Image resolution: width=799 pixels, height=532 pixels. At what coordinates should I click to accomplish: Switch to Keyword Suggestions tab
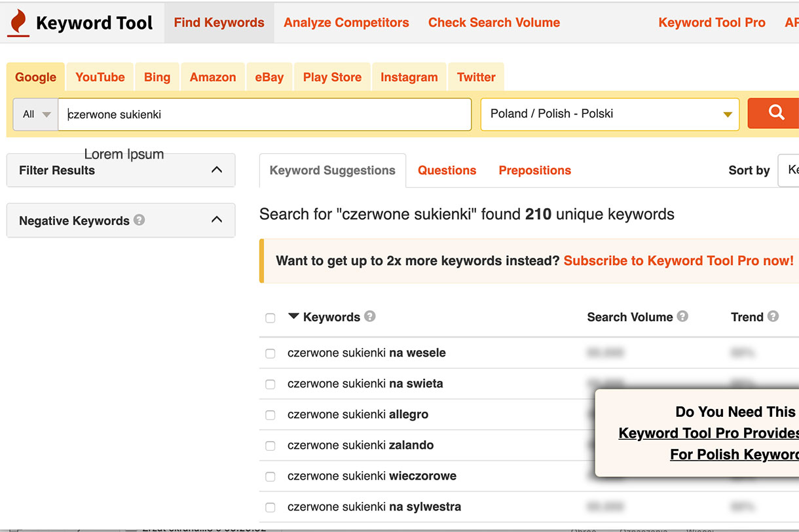coord(333,170)
